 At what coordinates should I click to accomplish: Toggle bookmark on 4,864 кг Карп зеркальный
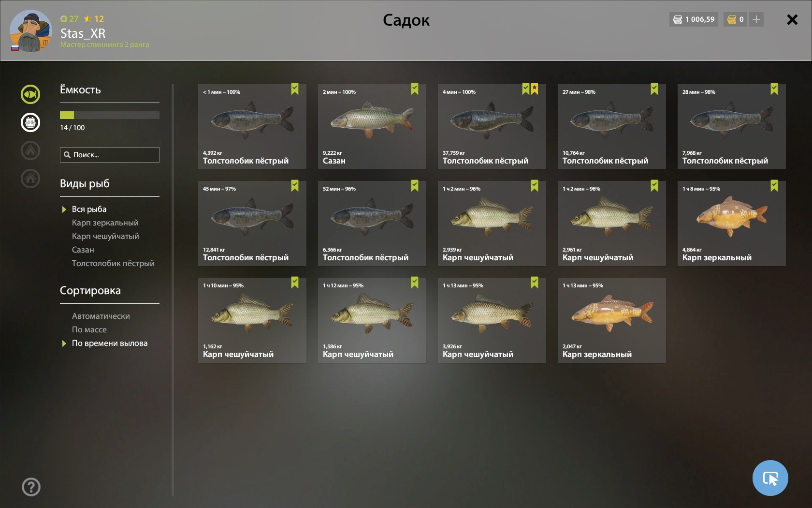[x=774, y=186]
